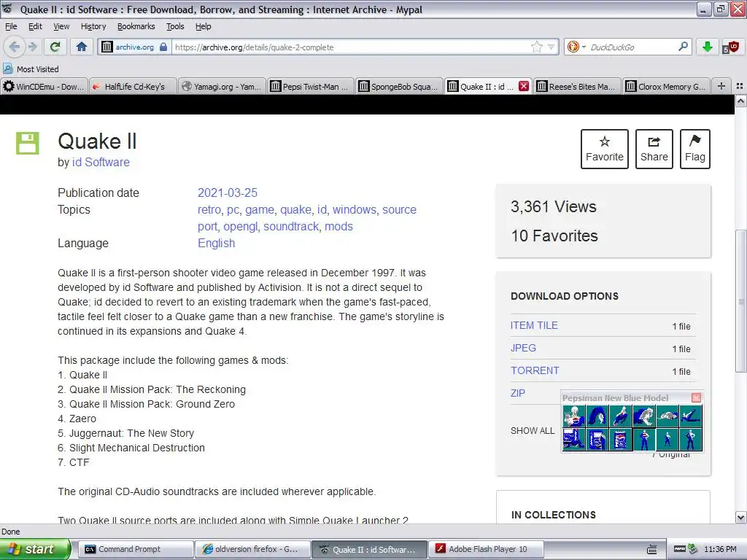747x560 pixels.
Task: Switch to the Clorox Memory G... tab
Action: tap(666, 87)
